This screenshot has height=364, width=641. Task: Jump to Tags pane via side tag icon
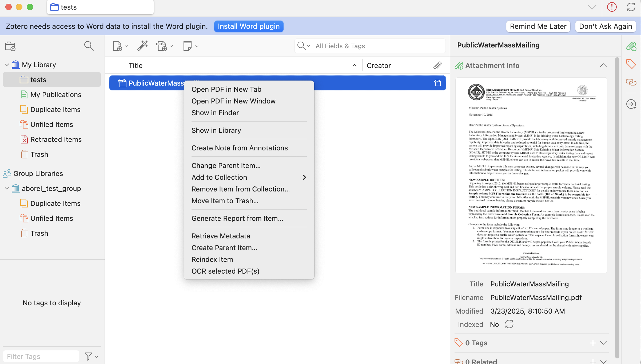click(x=631, y=64)
